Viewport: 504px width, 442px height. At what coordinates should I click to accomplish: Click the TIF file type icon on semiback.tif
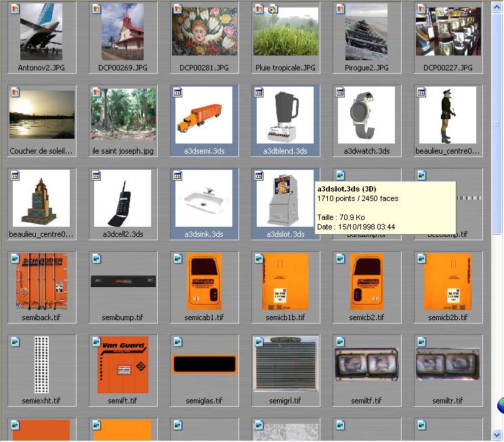15,259
